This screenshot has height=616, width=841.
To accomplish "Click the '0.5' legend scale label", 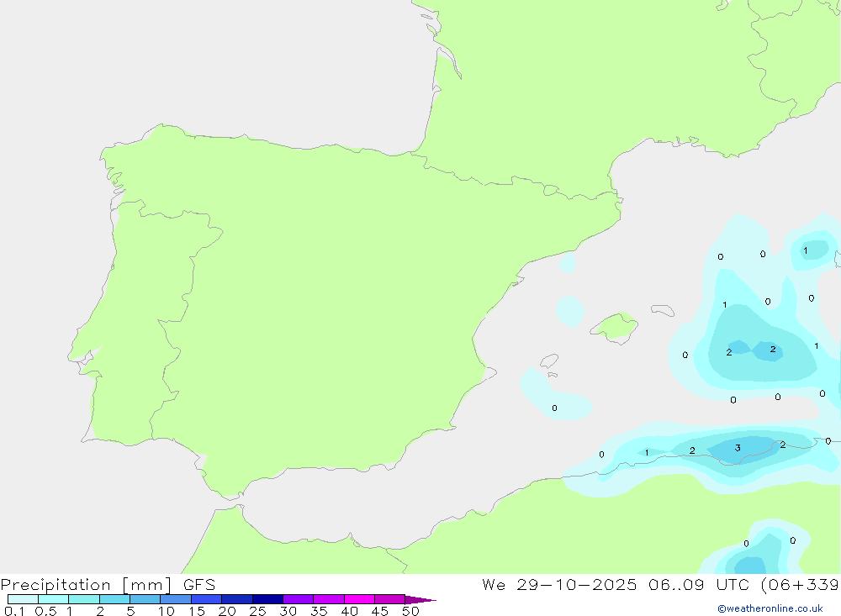I will (x=45, y=611).
